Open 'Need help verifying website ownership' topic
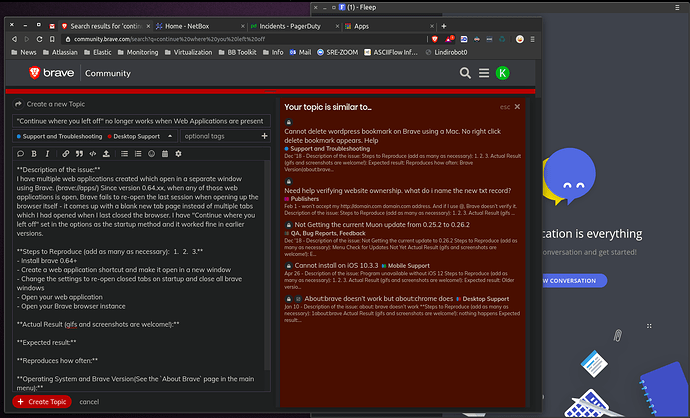This screenshot has height=418, width=690. click(x=397, y=191)
